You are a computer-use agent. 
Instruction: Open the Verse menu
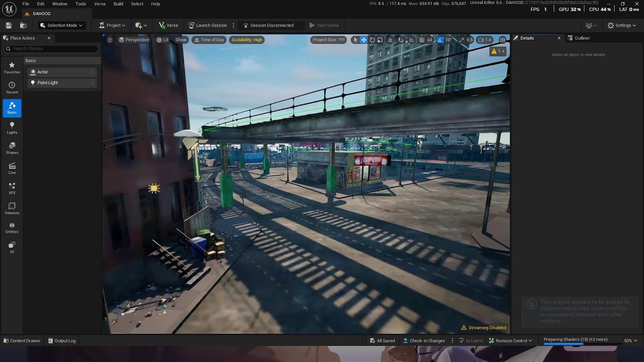(x=100, y=4)
